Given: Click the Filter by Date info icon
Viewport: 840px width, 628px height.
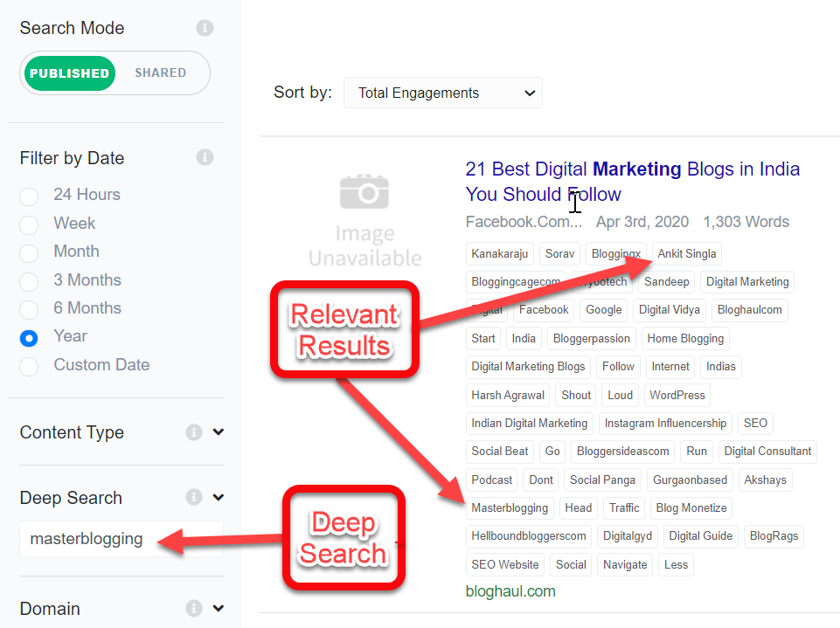Looking at the screenshot, I should click(x=205, y=157).
